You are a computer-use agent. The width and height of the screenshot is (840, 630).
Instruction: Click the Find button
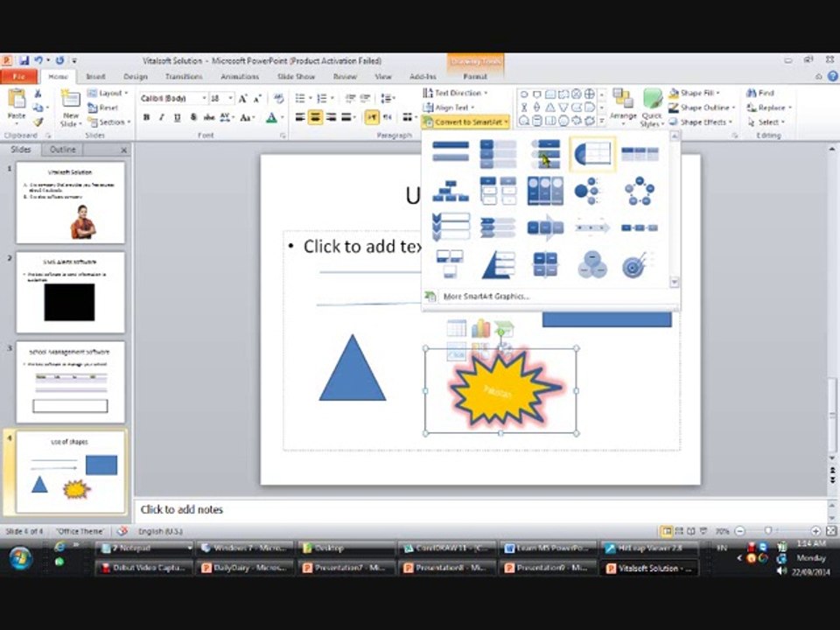pyautogui.click(x=760, y=94)
